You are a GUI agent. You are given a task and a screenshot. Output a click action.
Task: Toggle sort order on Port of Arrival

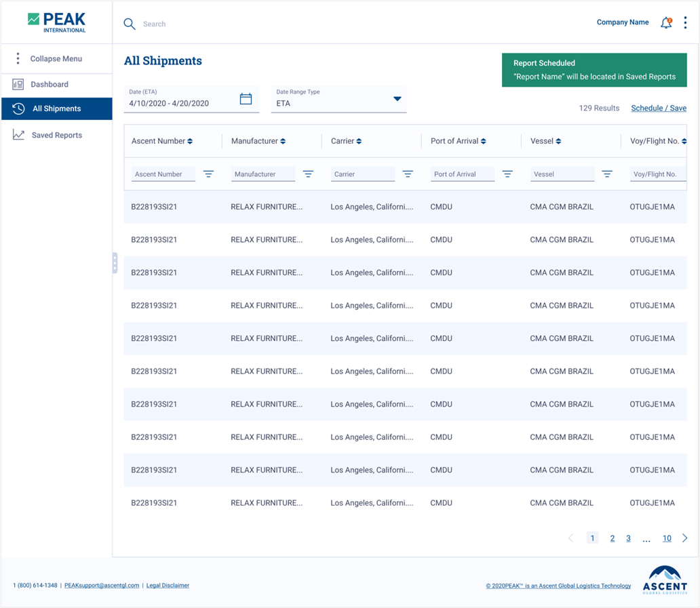[x=484, y=141]
